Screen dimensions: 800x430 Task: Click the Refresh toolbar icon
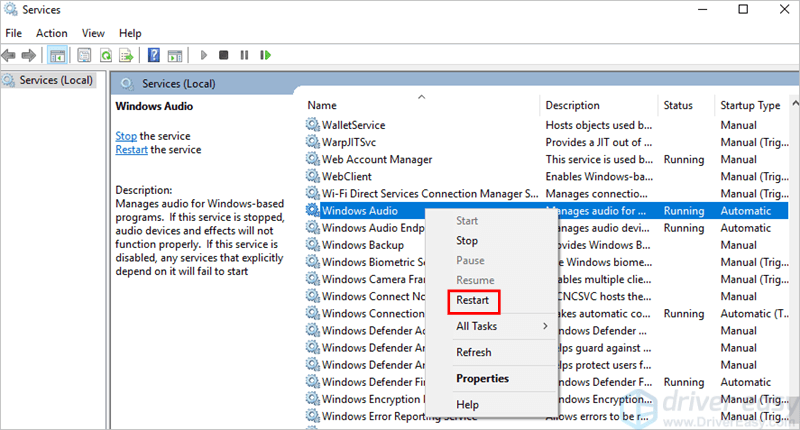105,55
